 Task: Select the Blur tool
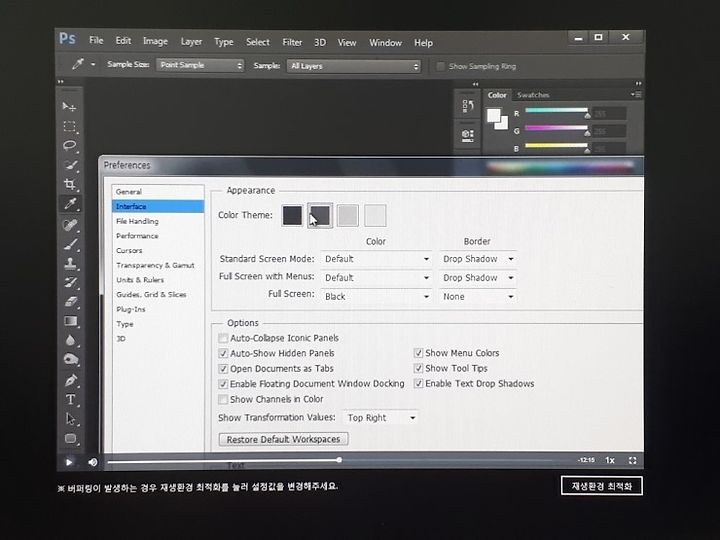click(x=70, y=340)
